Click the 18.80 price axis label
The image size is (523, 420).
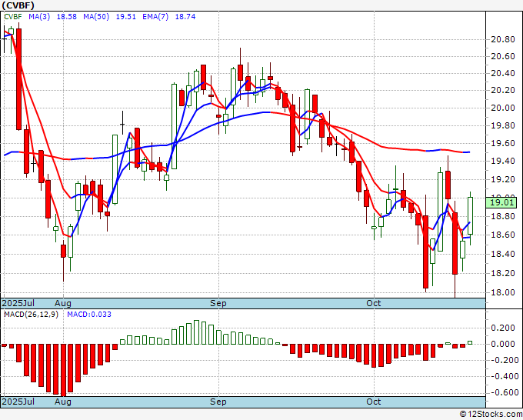(x=503, y=216)
